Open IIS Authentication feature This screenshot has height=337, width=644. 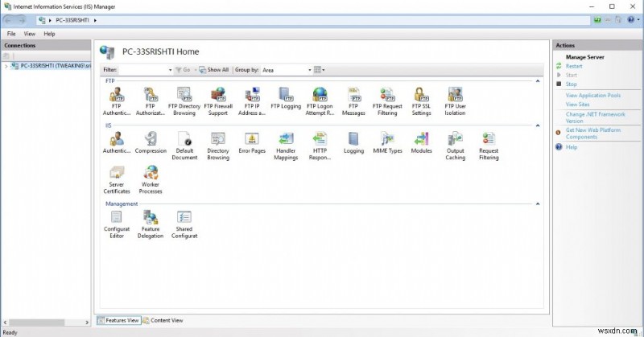click(117, 143)
